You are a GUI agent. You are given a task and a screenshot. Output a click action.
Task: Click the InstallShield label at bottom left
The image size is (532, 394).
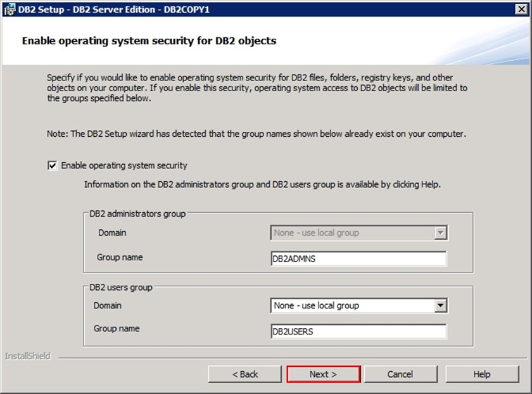[27, 356]
